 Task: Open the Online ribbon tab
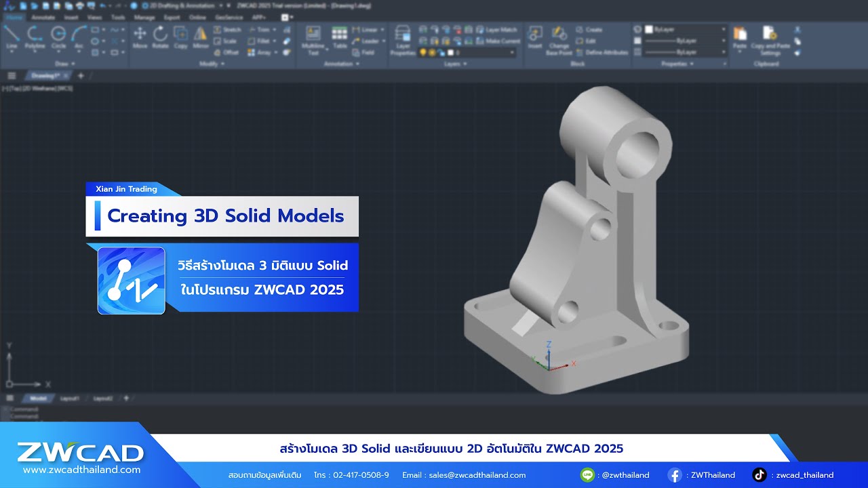(x=198, y=17)
